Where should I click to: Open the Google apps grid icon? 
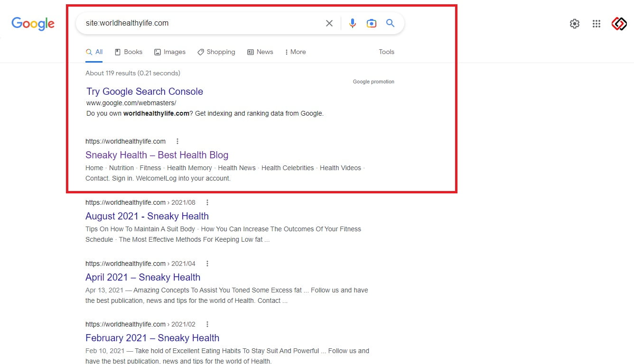(597, 24)
